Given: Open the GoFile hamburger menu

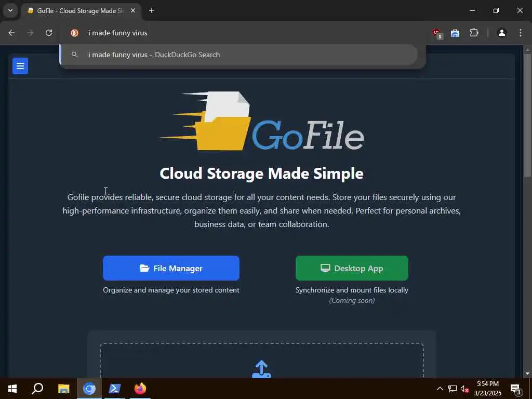Looking at the screenshot, I should [20, 66].
